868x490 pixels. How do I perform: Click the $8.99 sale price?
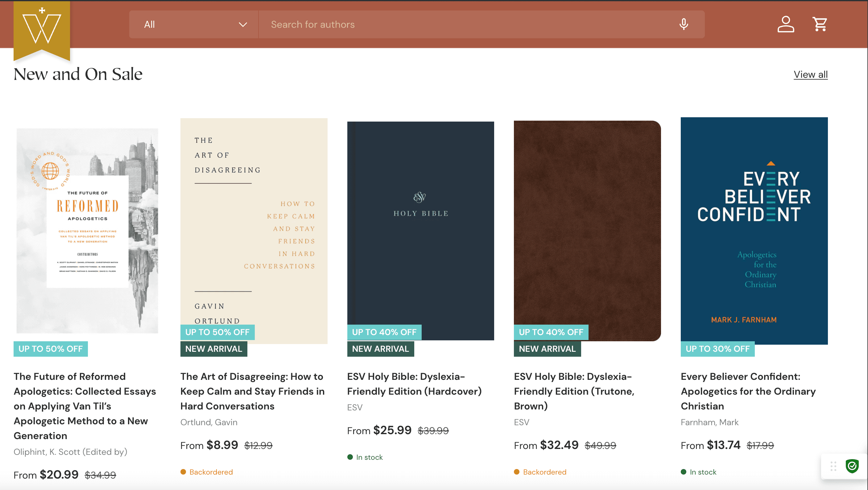(222, 445)
